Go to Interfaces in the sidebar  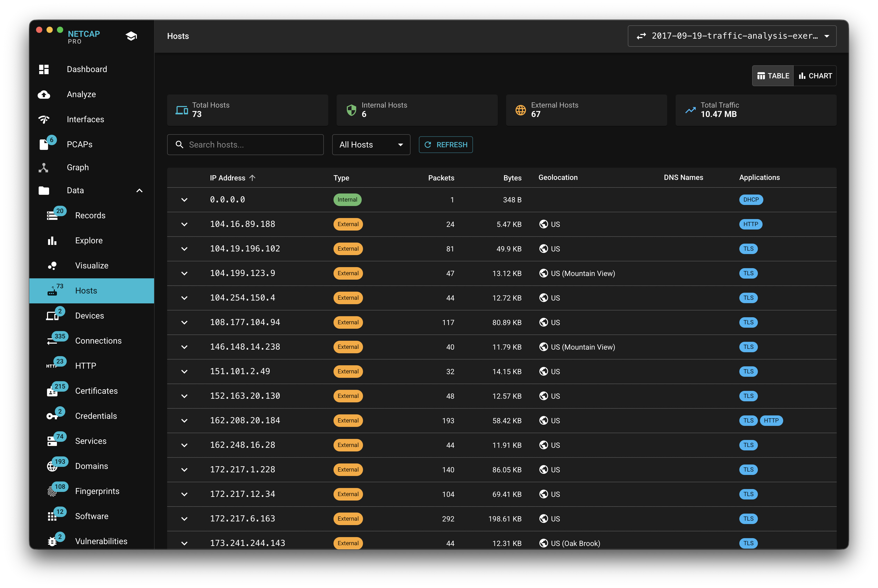coord(91,119)
